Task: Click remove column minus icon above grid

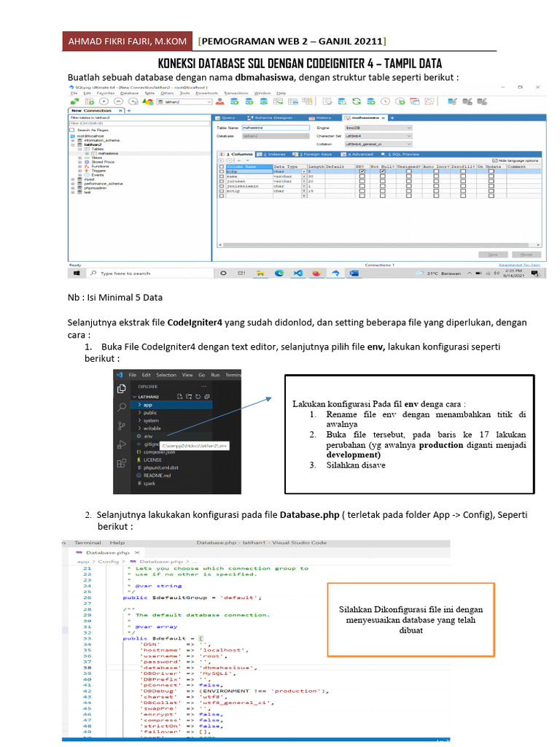Action: tap(229, 160)
